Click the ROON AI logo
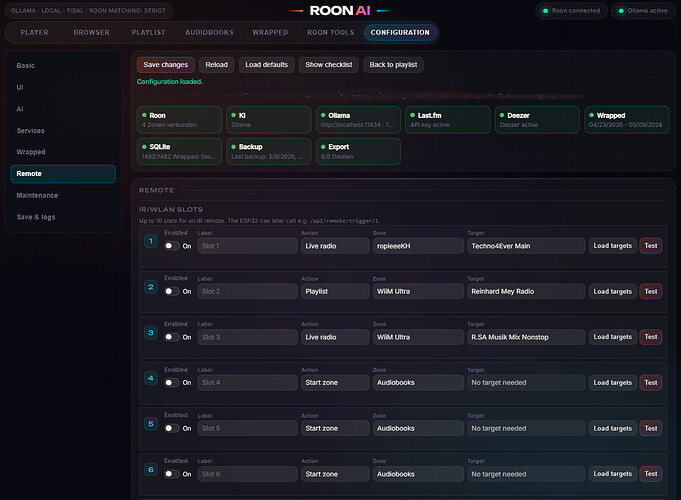The image size is (681, 500). tap(340, 11)
